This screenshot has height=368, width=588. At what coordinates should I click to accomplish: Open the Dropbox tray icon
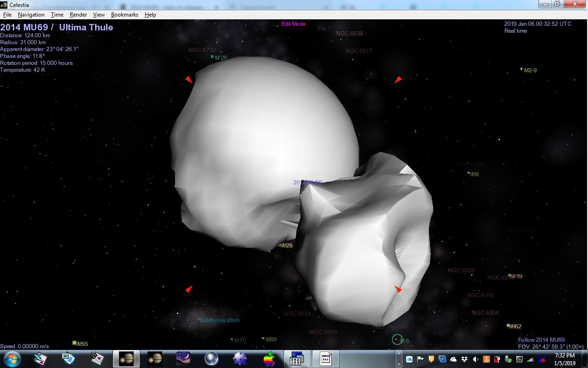tap(464, 359)
